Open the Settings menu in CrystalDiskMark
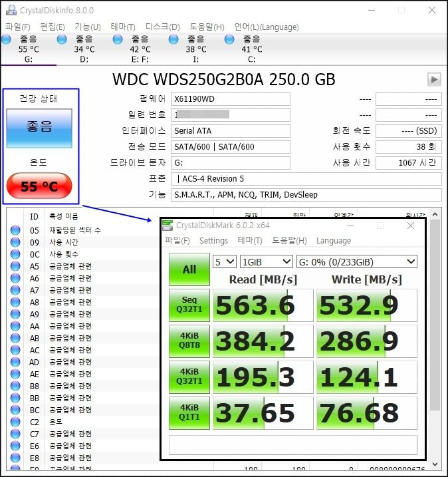Image resolution: width=448 pixels, height=477 pixels. (213, 241)
